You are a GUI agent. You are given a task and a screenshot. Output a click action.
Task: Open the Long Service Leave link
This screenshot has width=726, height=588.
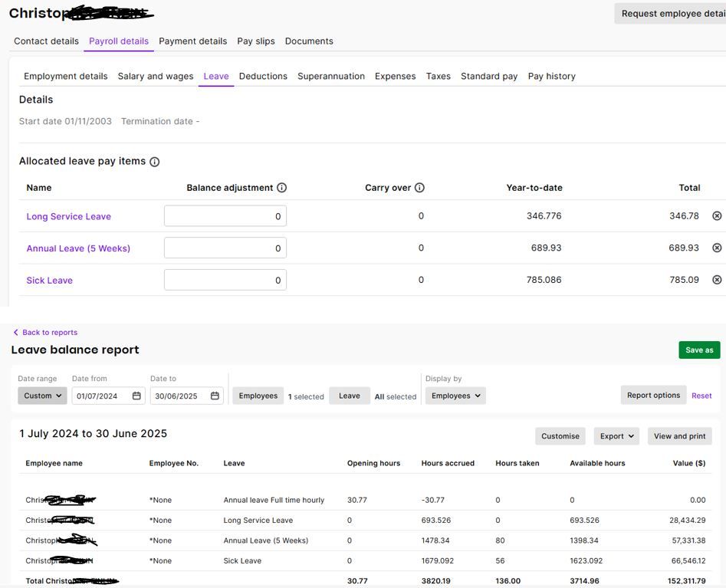point(68,217)
